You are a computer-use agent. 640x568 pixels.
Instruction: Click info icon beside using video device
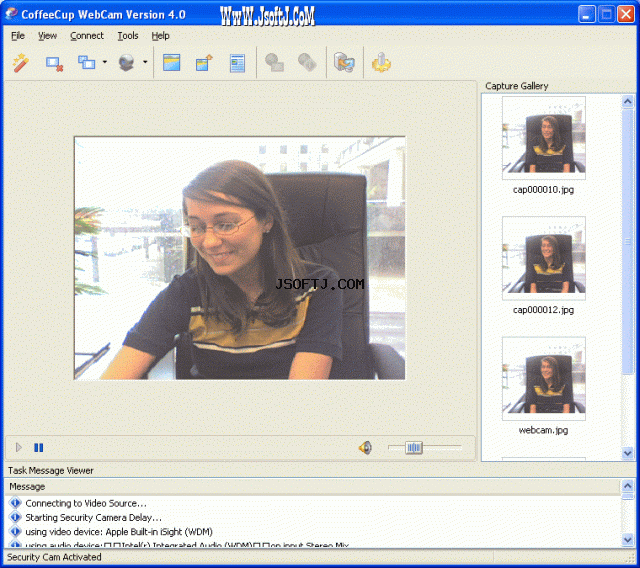tap(15, 532)
